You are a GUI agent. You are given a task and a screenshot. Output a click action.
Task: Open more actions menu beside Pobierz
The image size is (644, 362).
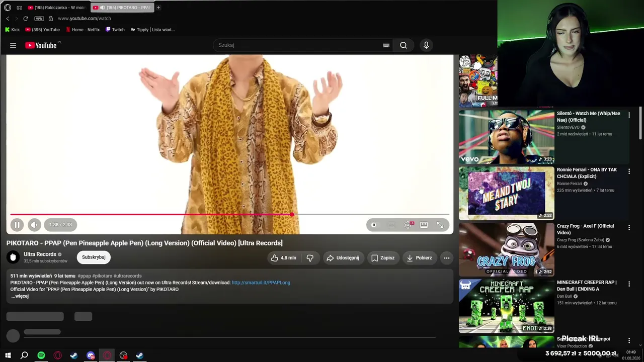[446, 258]
